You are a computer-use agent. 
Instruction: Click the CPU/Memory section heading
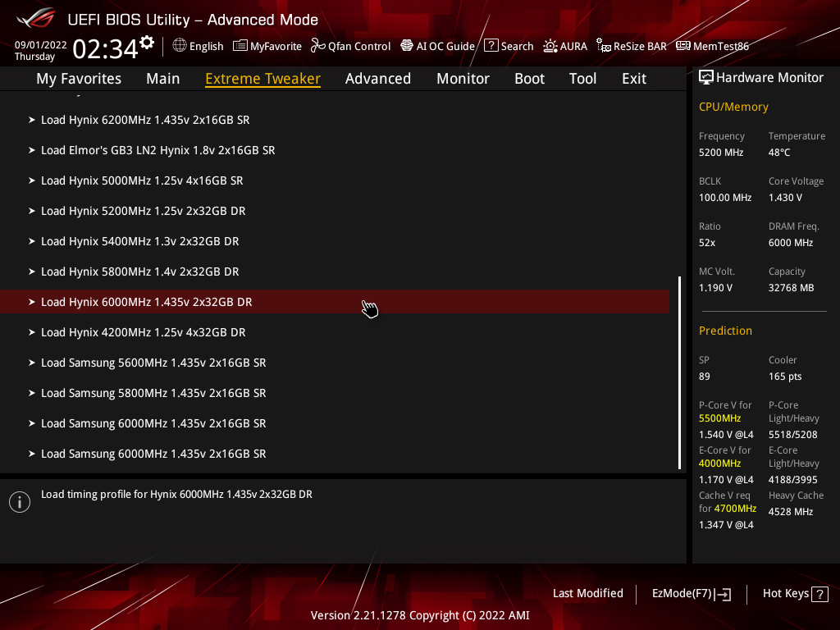tap(733, 107)
